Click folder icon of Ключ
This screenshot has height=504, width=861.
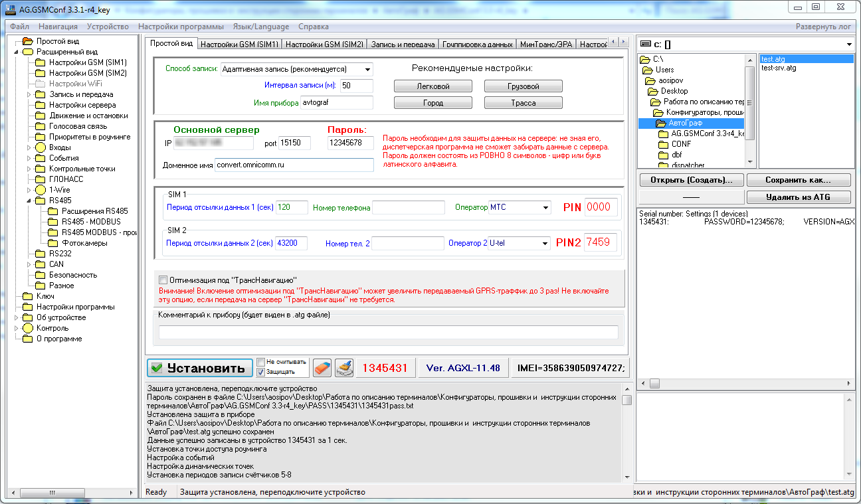tap(27, 296)
